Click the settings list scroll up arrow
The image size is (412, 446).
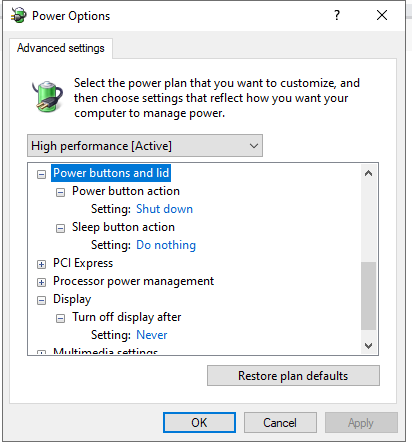368,173
